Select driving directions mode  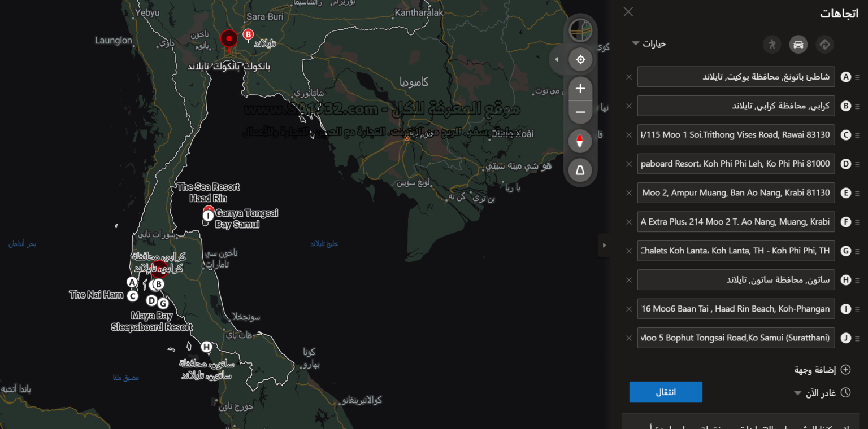pos(798,44)
